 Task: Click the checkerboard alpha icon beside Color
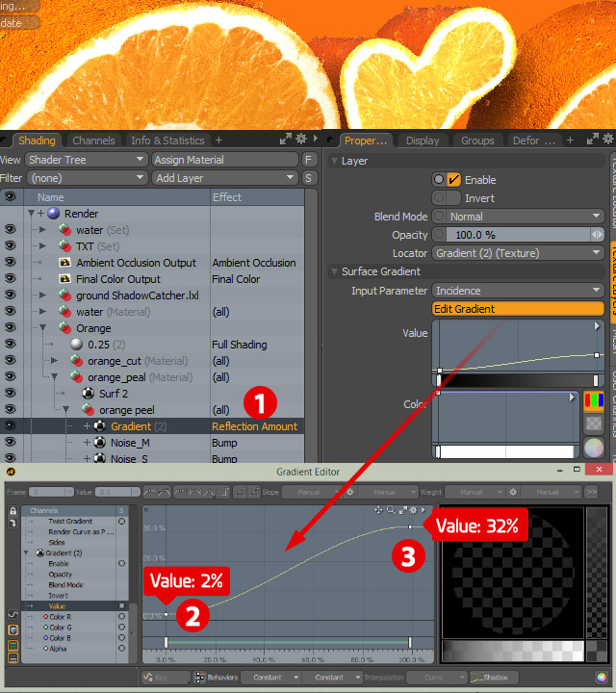tap(594, 423)
